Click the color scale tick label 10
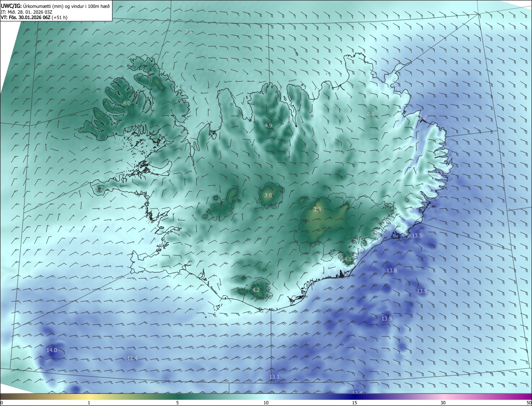This screenshot has width=532, height=406. [x=266, y=403]
